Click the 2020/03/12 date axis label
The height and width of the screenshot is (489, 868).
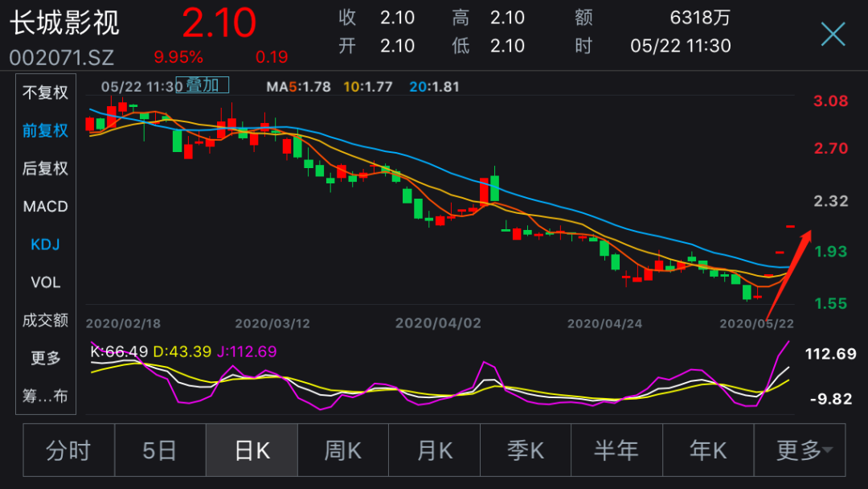click(272, 323)
